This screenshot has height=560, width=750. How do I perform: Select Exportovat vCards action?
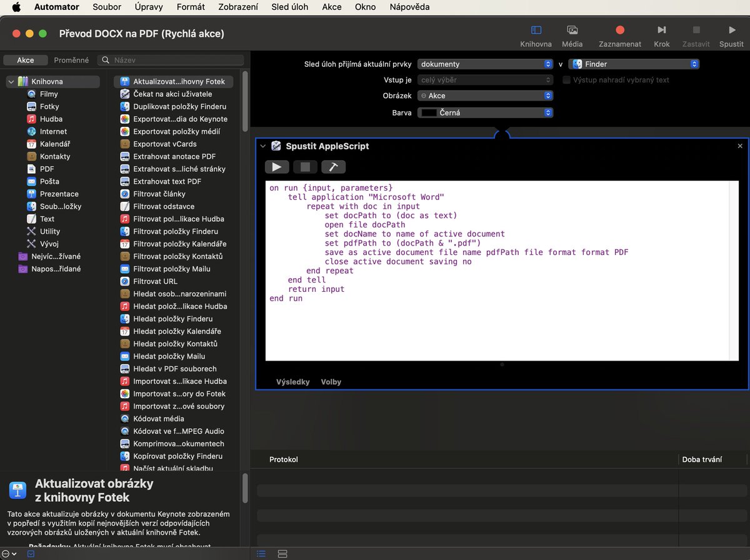coord(173,144)
